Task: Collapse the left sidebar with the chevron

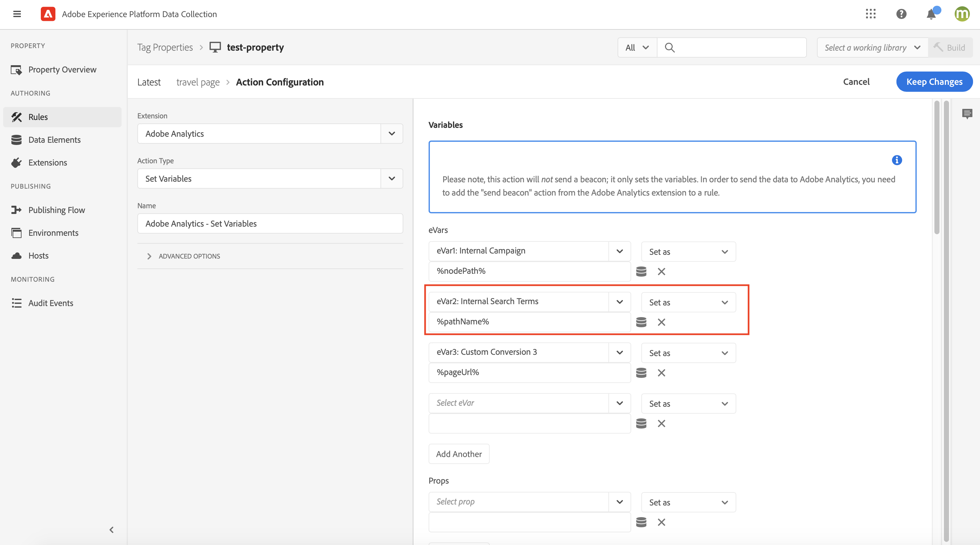Action: pos(111,529)
